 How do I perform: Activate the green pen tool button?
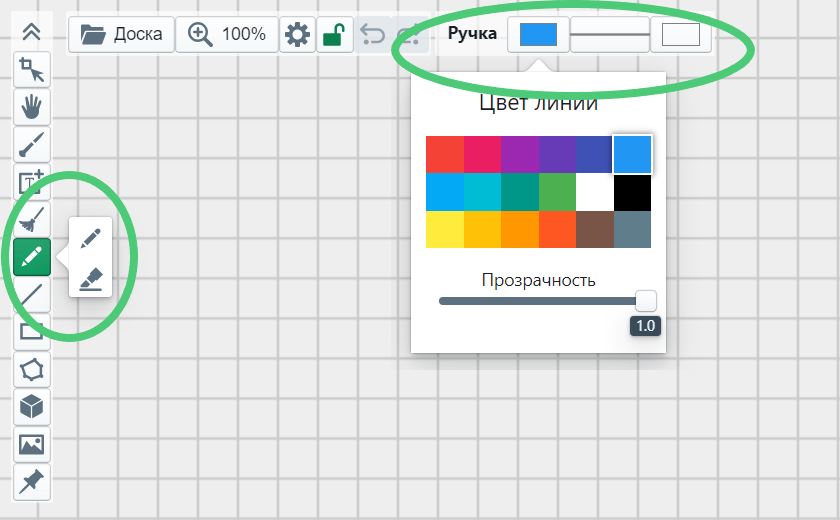point(32,257)
